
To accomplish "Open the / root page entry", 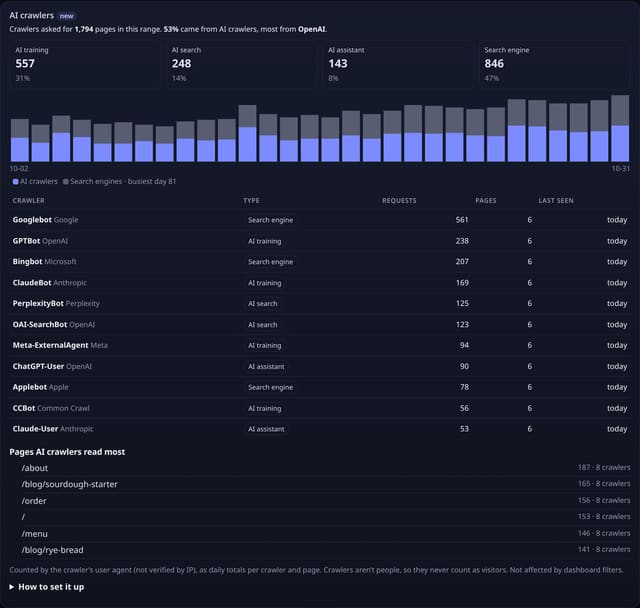I will point(23,517).
